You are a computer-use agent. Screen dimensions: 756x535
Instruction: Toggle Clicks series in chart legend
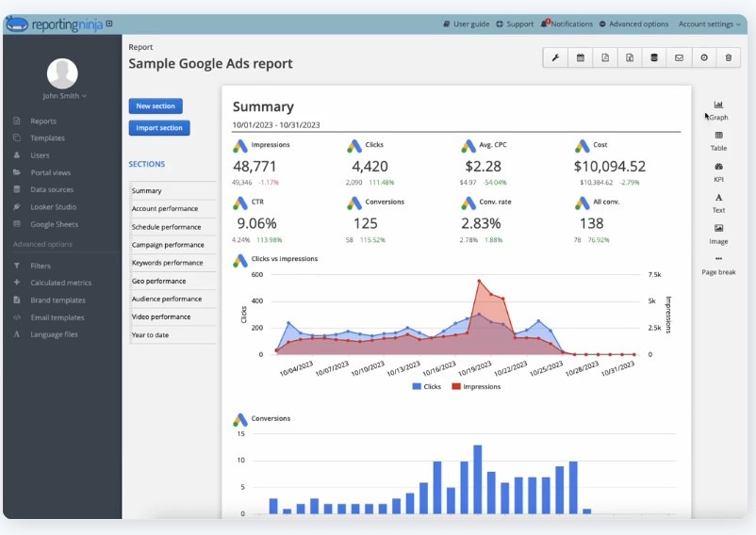pos(427,386)
